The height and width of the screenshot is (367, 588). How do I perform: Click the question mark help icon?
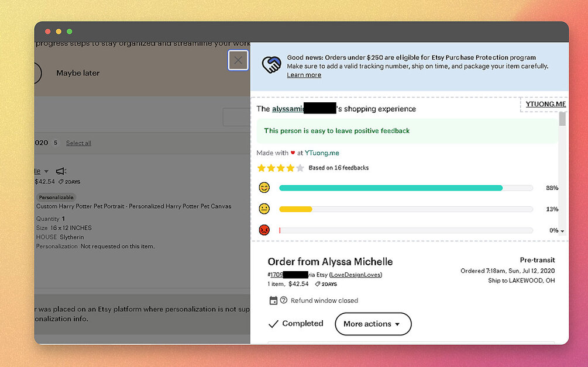pos(284,300)
